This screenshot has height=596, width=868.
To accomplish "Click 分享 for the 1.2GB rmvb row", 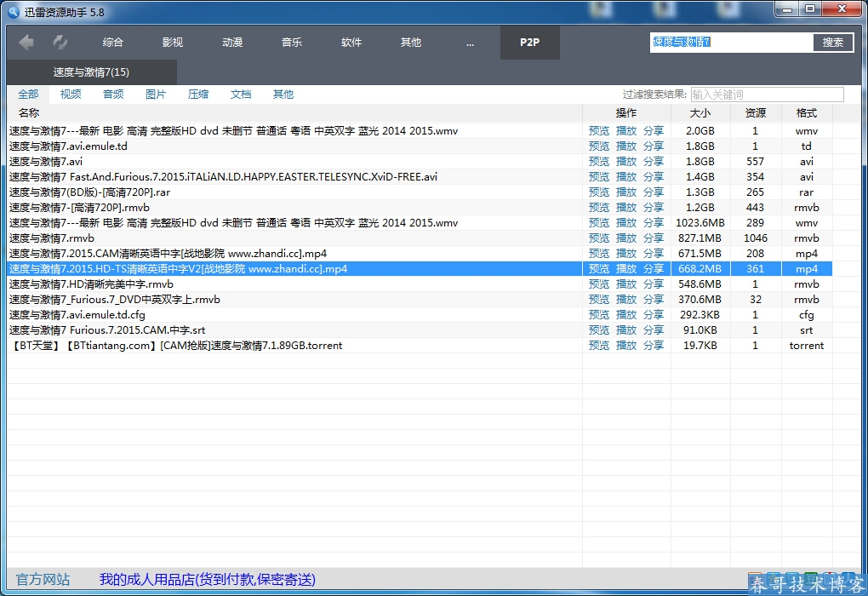I will point(654,208).
